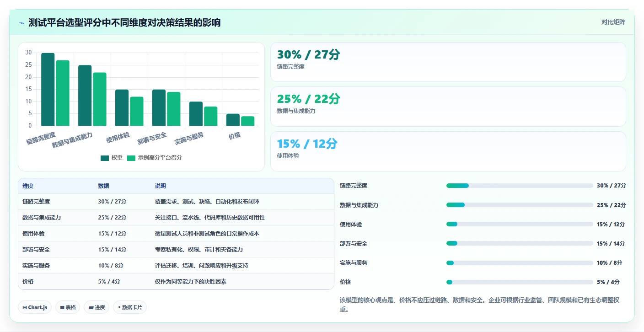644x332 pixels.
Task: Click 衡量测试人员和非测试角色的日常操作成本 description
Action: [207, 234]
